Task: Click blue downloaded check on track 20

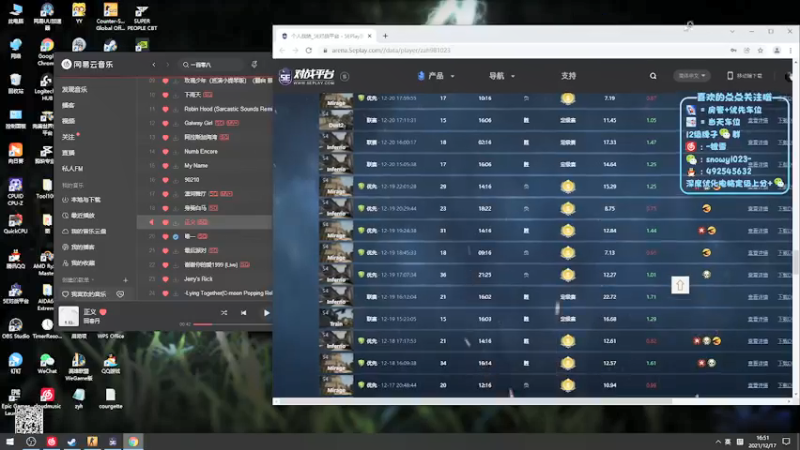Action: [x=176, y=237]
